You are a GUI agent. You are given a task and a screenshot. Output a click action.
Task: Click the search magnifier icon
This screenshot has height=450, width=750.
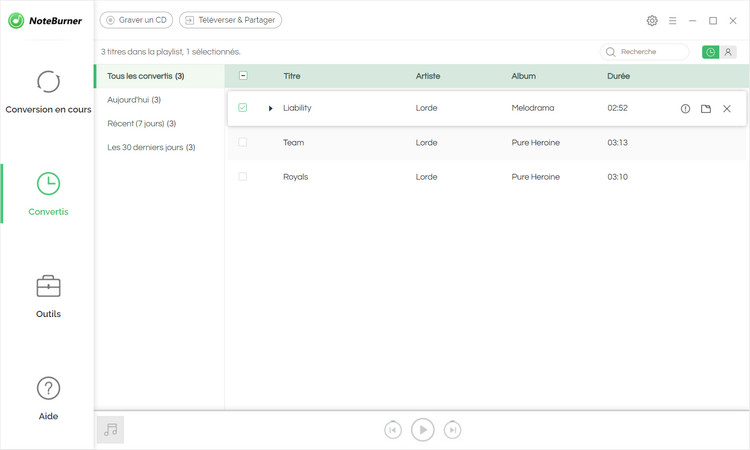tap(610, 52)
